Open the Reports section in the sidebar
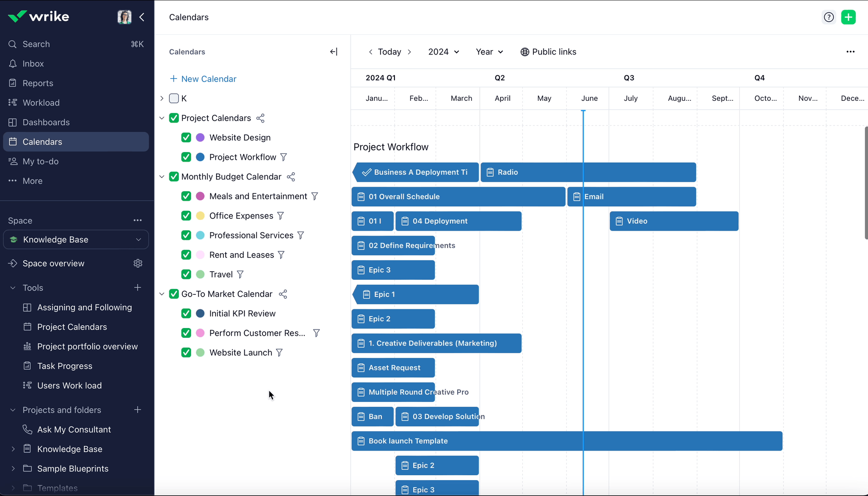This screenshot has width=868, height=496. [37, 83]
